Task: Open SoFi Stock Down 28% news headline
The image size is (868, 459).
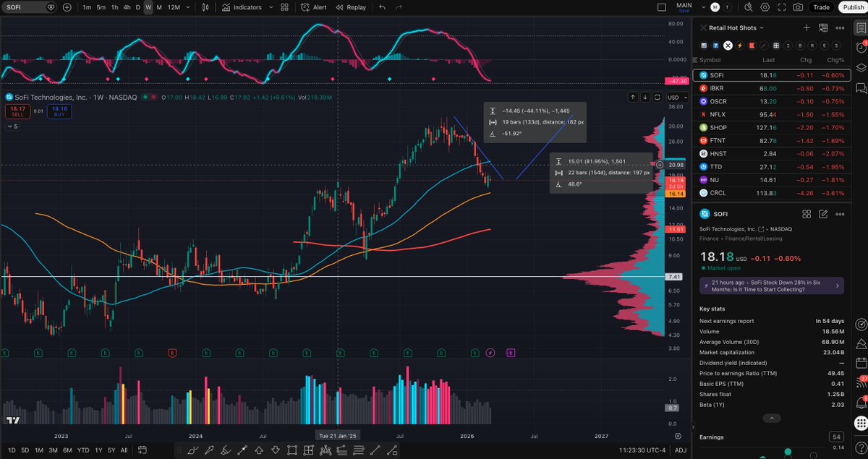Action: point(772,286)
